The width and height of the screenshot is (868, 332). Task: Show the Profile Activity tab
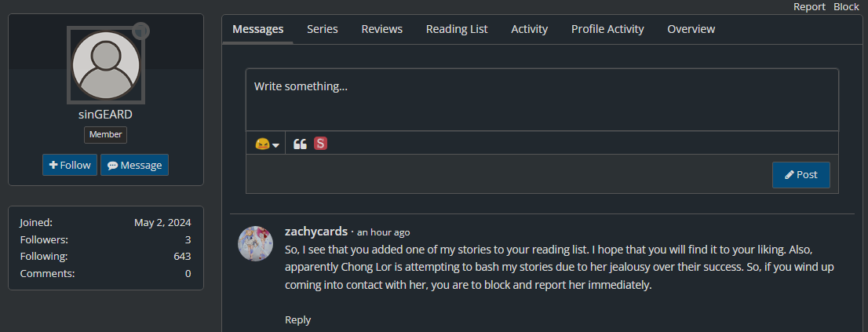[607, 29]
